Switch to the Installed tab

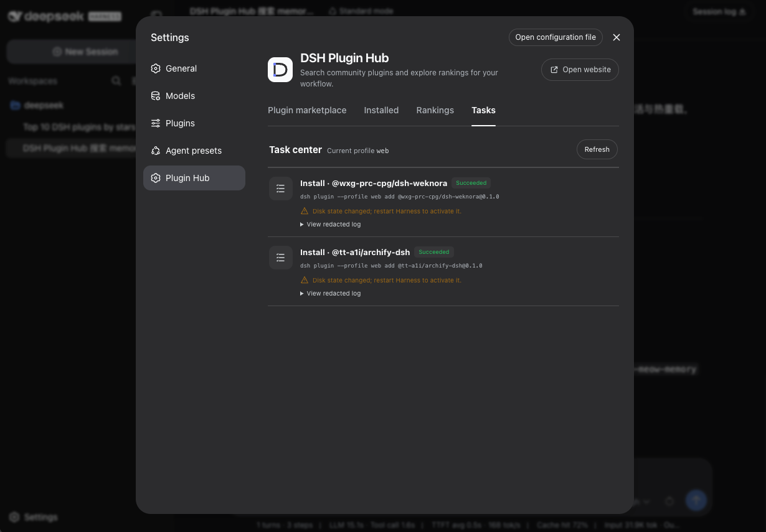[x=381, y=110]
